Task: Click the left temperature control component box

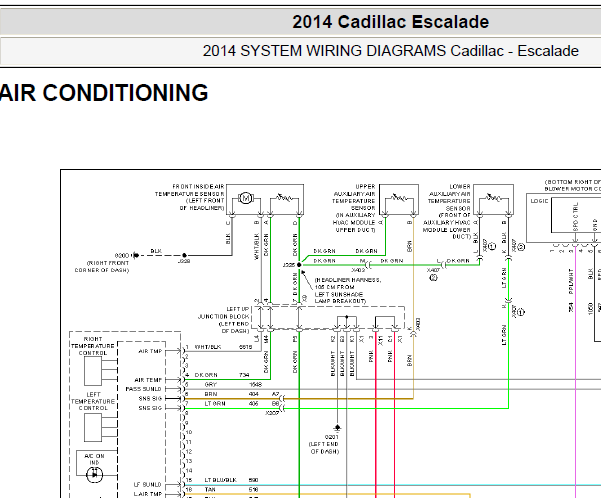Action: [93, 427]
